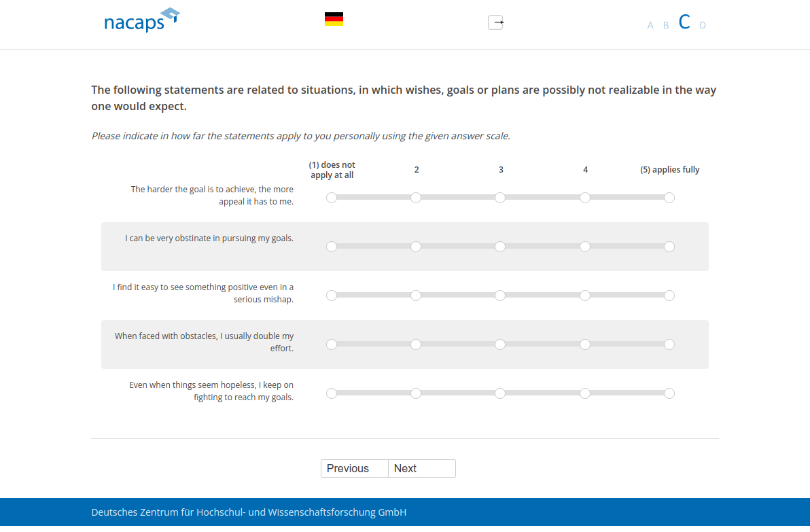Viewport: 810px width, 532px height.
Task: Select font size A (smallest)
Action: pyautogui.click(x=650, y=25)
